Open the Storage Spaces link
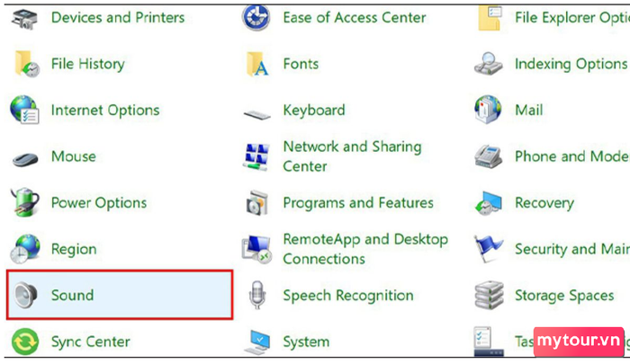The image size is (630, 364). point(564,296)
